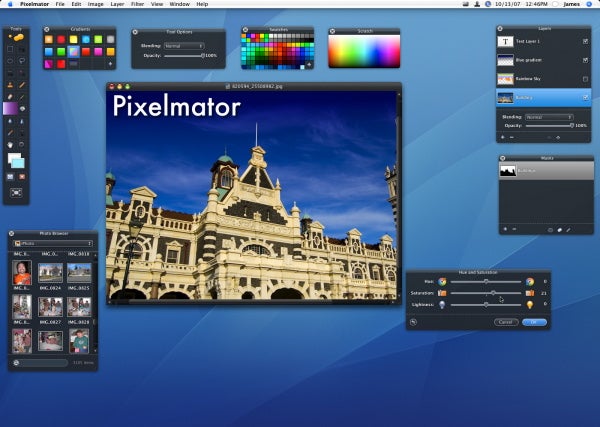Select the Elliptical Marquee tool

[10, 61]
